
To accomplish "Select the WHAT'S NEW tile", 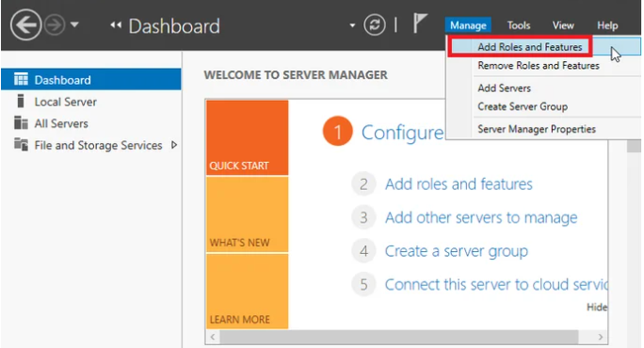I will click(x=248, y=214).
